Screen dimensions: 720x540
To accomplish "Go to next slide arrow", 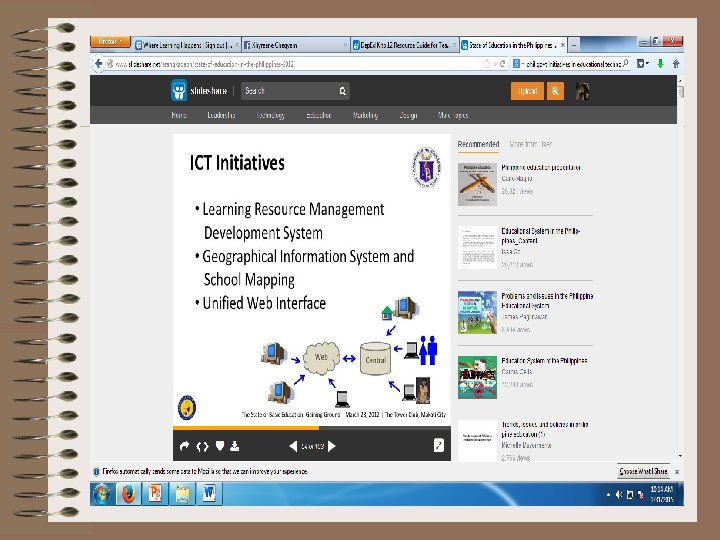I will point(332,446).
